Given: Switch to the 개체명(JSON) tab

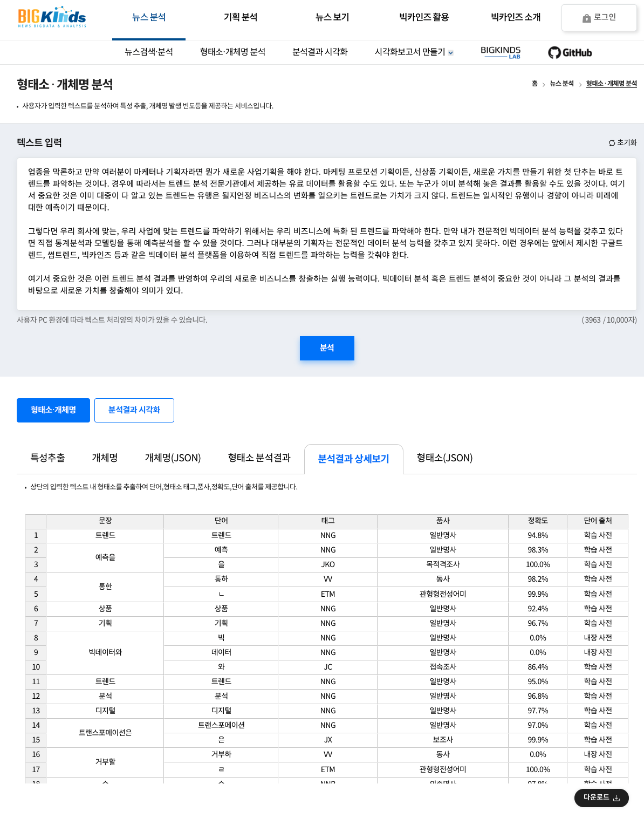Looking at the screenshot, I should pyautogui.click(x=173, y=458).
